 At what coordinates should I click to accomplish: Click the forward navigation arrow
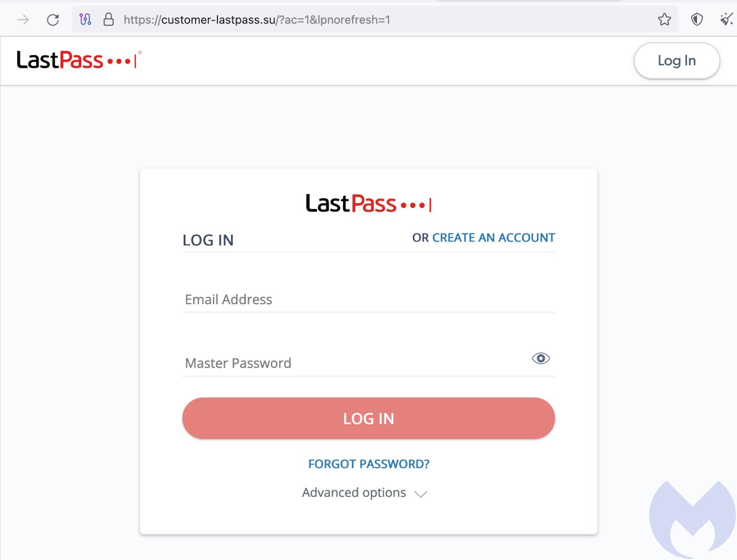[22, 19]
